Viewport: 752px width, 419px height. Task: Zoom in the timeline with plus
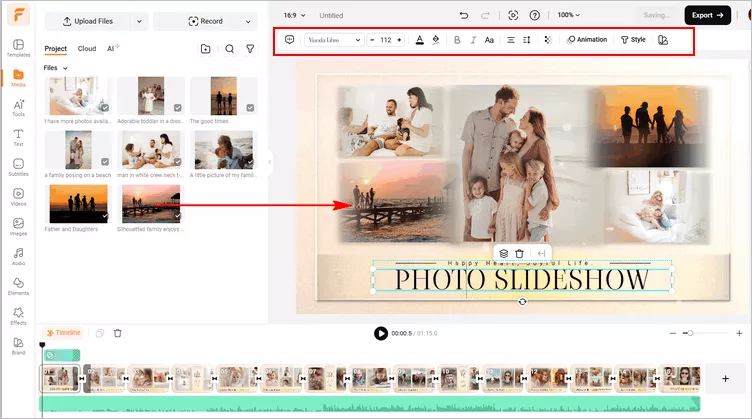(x=739, y=333)
